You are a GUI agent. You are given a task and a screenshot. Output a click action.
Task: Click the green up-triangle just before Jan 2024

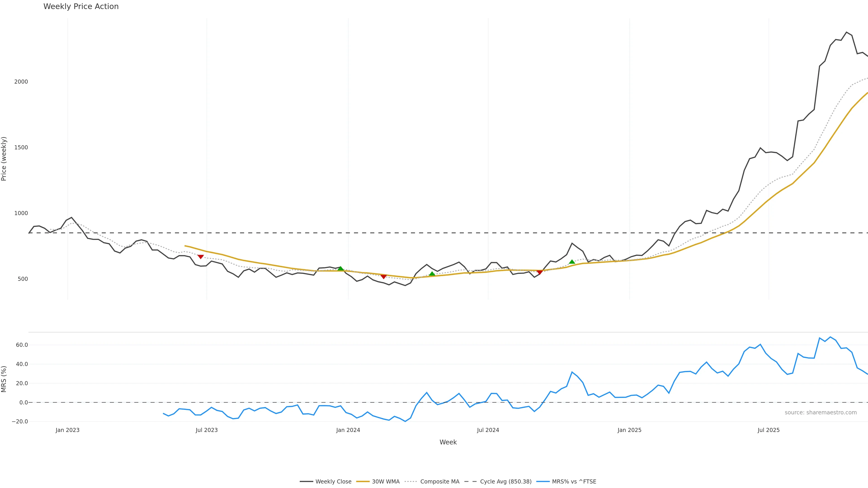tap(340, 268)
